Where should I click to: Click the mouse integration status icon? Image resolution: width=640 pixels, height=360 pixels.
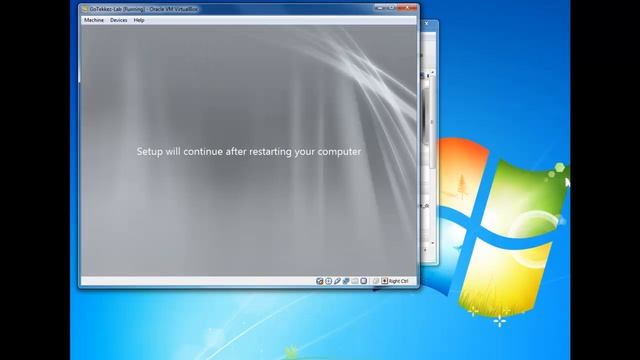(x=376, y=281)
